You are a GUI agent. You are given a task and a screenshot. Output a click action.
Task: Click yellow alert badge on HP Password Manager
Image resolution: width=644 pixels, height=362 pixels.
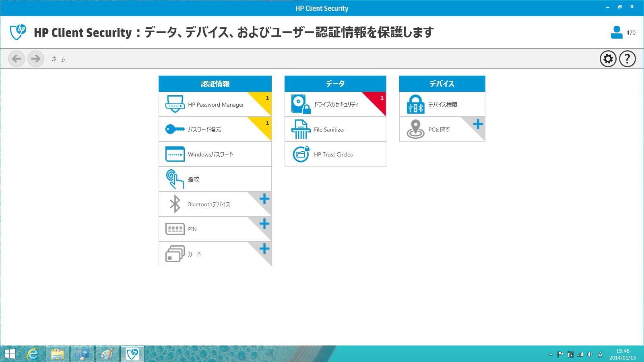(263, 100)
